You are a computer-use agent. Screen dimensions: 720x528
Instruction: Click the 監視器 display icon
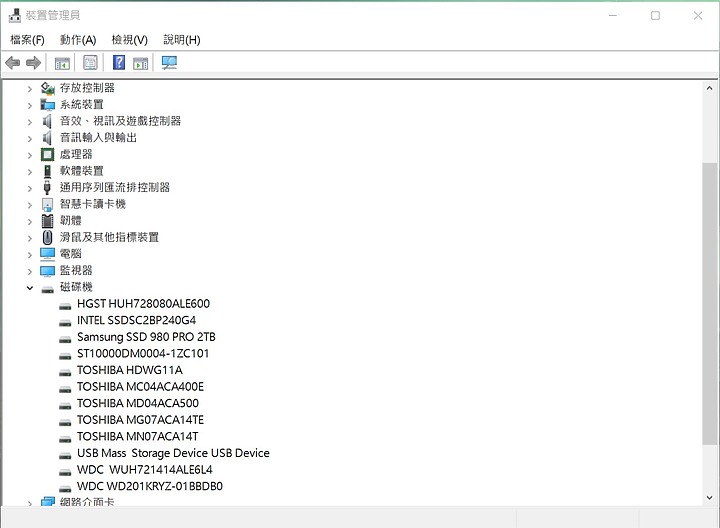(x=47, y=271)
